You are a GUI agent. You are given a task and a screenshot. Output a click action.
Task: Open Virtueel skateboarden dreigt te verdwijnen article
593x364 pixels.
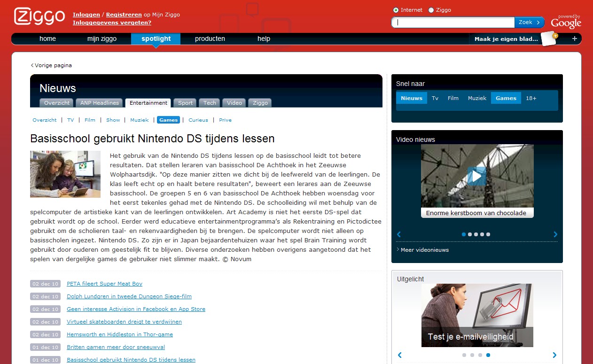(x=124, y=322)
